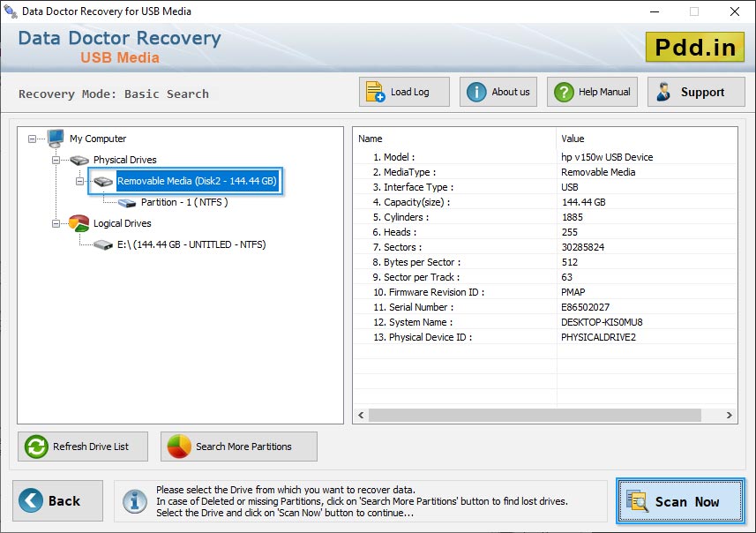Click the 'PHYSICALDRIVE2' device ID value
Screen dimensions: 756x533
coord(598,337)
